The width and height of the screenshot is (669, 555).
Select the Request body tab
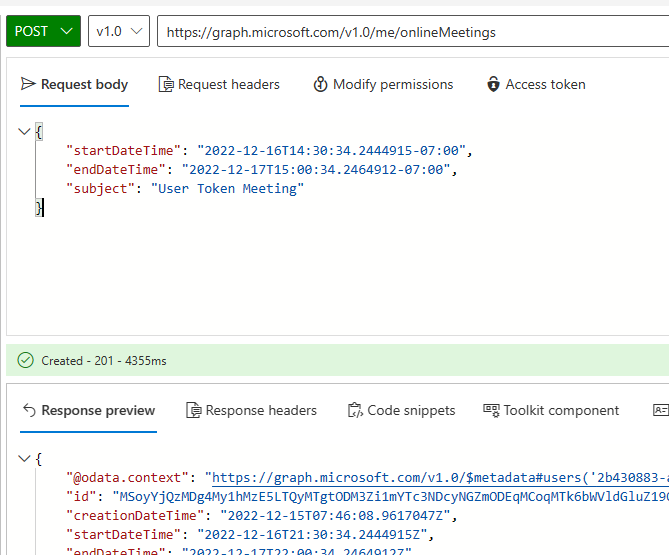(x=74, y=84)
